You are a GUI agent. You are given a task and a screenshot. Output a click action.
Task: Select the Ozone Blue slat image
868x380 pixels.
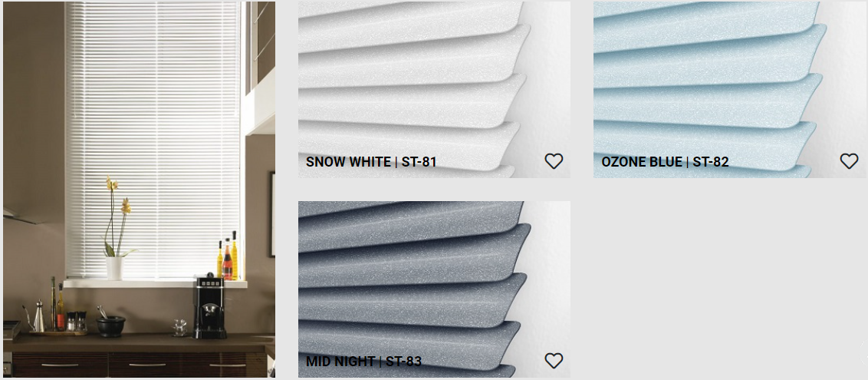coord(729,89)
